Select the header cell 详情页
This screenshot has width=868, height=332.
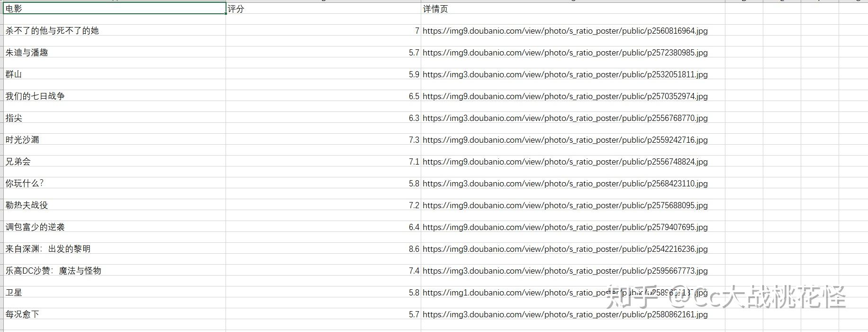pos(573,9)
